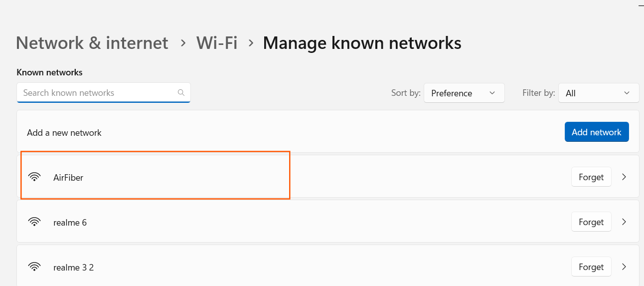Forget the realme 3 2 network

click(x=591, y=267)
